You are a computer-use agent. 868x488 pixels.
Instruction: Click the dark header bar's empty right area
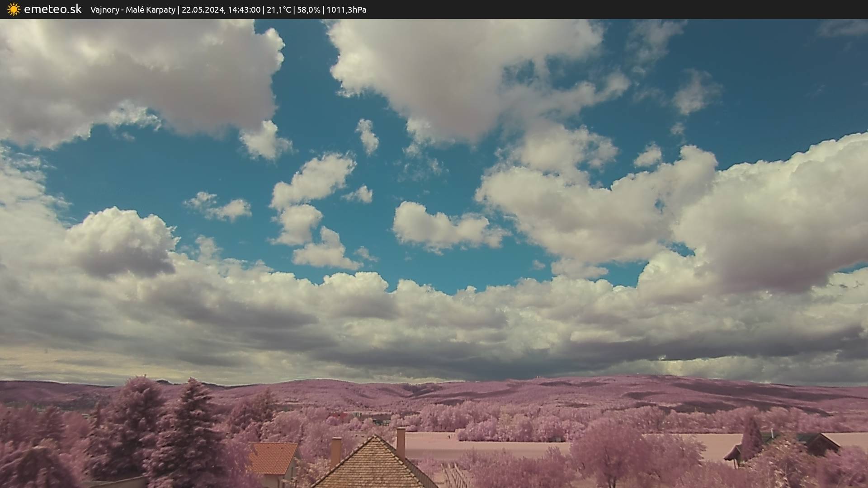633,9
